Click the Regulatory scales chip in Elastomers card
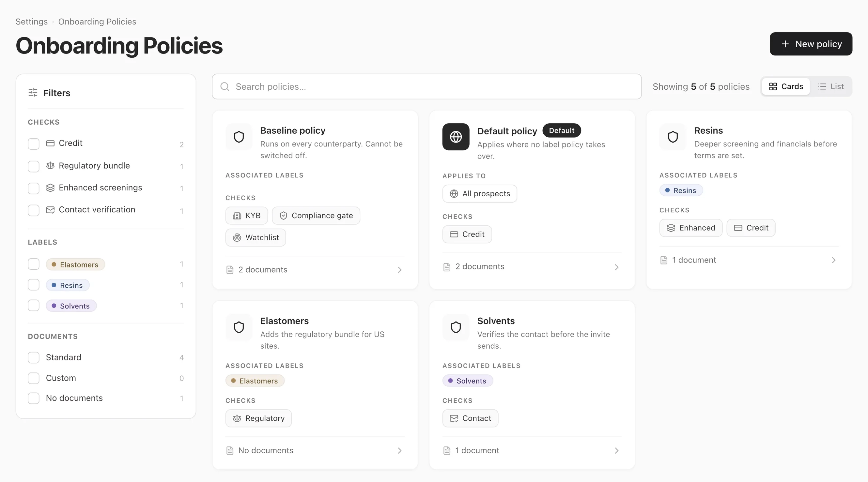The image size is (868, 482). click(258, 418)
